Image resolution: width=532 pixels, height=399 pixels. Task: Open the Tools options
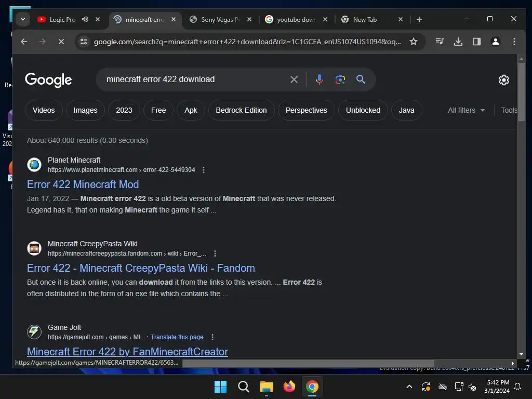click(509, 110)
